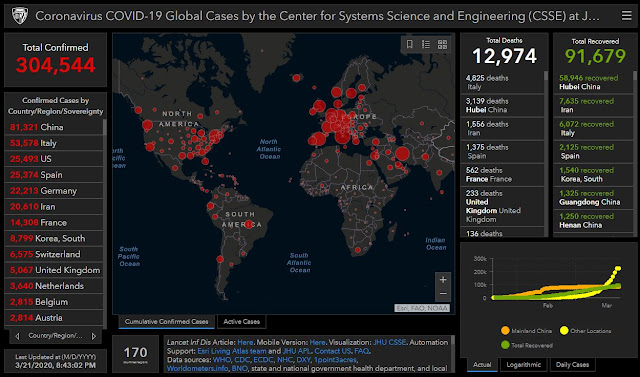Image resolution: width=640 pixels, height=377 pixels.
Task: Select 53,578 Italy in country list
Action: (x=53, y=143)
